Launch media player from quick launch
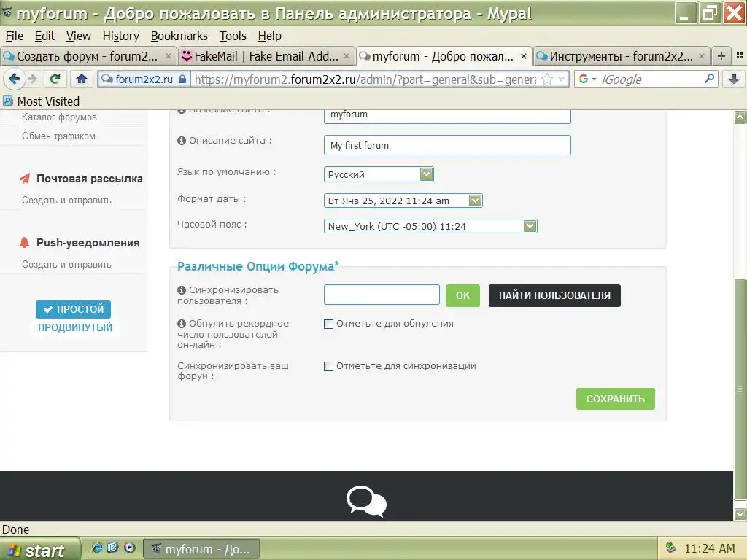The width and height of the screenshot is (747, 560). point(130,548)
